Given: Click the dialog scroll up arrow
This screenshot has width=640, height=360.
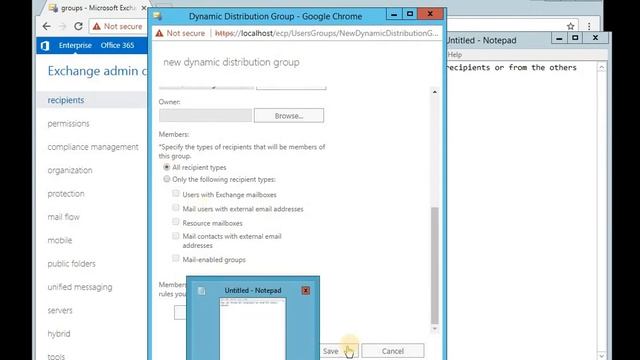Looking at the screenshot, I should point(435,92).
